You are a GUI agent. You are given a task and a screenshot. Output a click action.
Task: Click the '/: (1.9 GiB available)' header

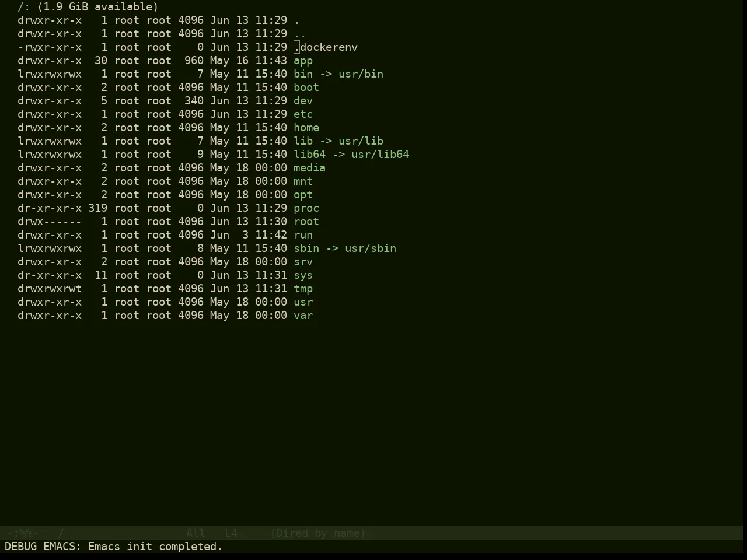88,7
